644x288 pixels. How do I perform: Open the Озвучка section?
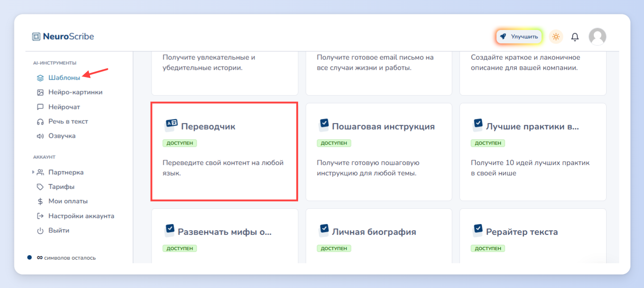click(62, 136)
